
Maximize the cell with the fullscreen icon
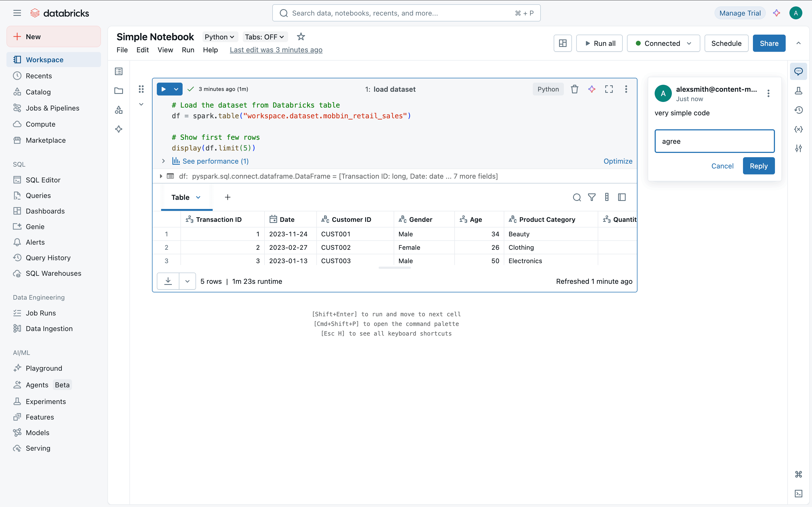pos(609,89)
